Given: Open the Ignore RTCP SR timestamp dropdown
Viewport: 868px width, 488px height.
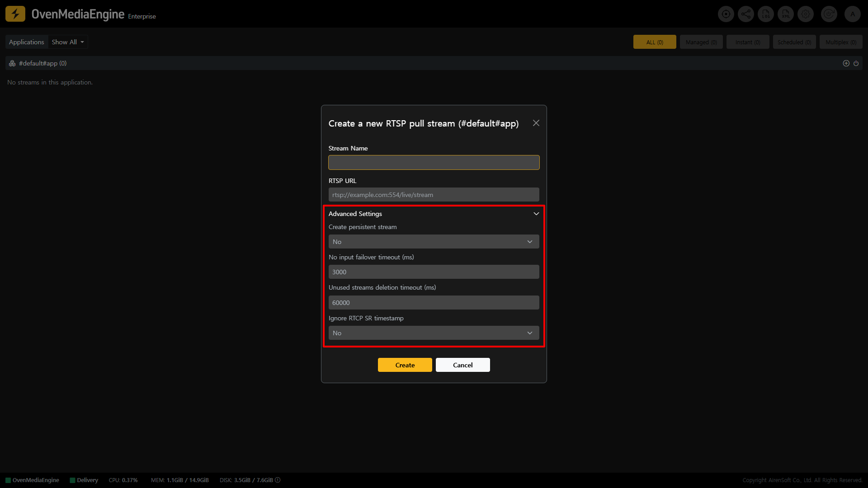Looking at the screenshot, I should pyautogui.click(x=434, y=333).
